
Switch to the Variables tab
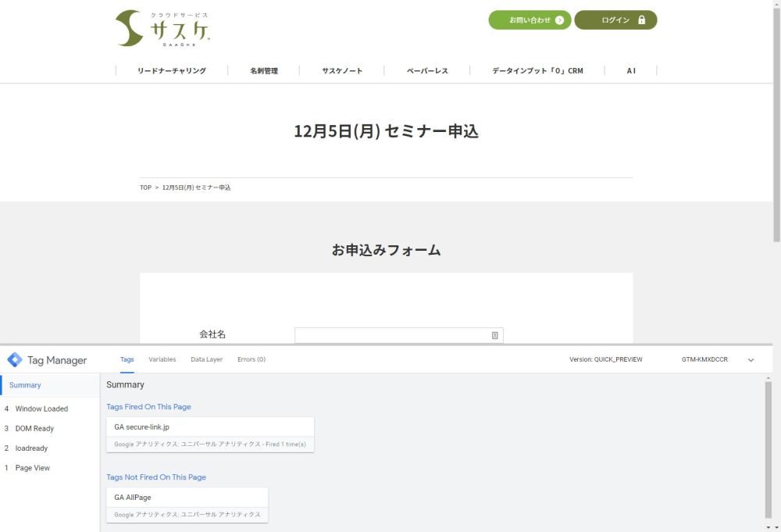click(x=162, y=360)
